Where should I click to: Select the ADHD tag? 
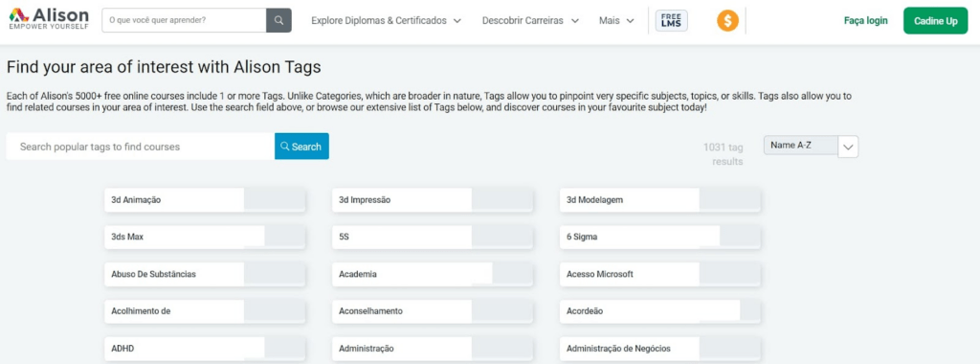(x=205, y=349)
